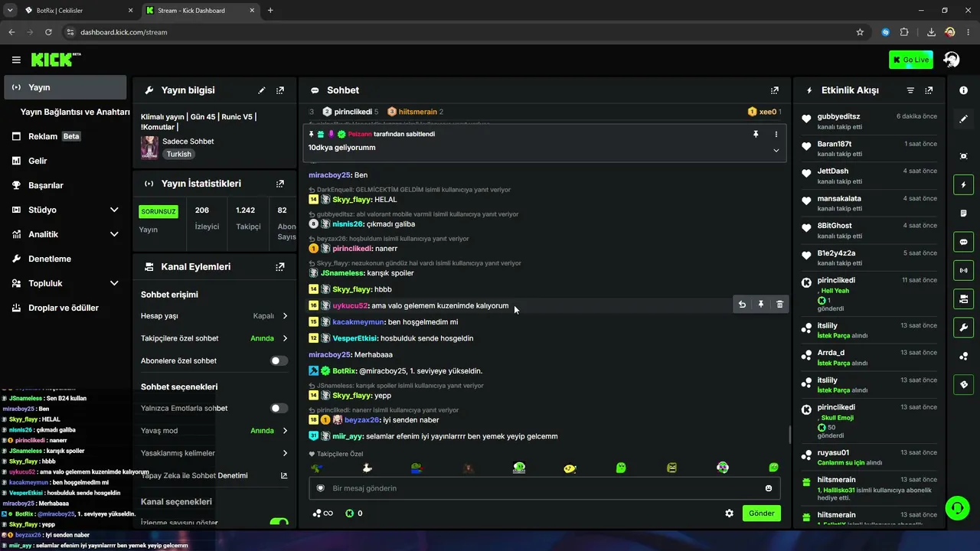The image size is (980, 551).
Task: Reload the page in the browser
Action: click(x=48, y=32)
